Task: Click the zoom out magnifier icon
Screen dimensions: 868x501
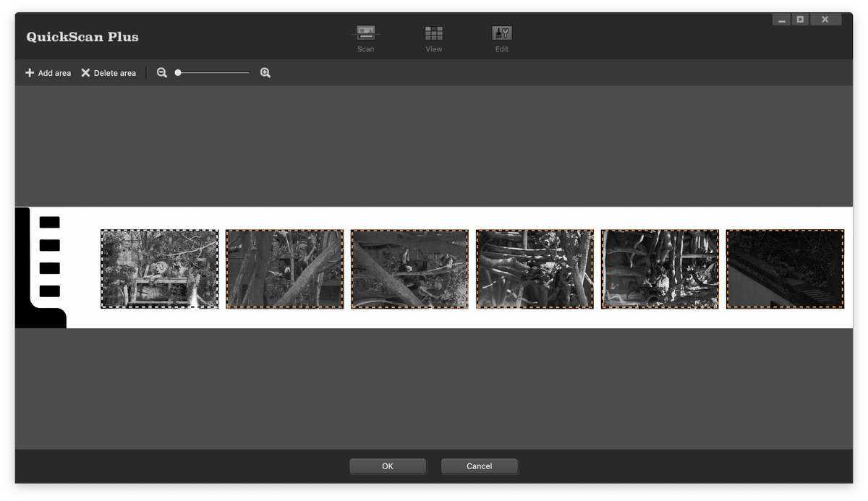Action: point(162,73)
